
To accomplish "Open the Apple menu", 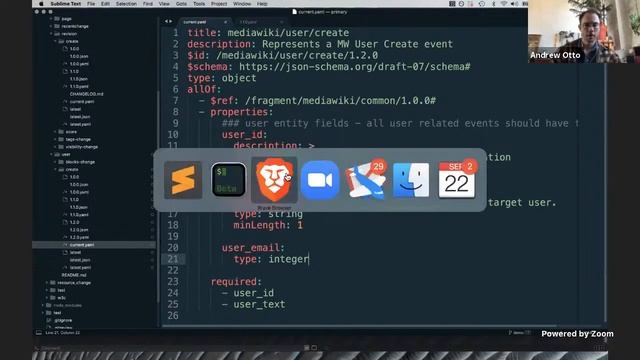I will pyautogui.click(x=41, y=4).
